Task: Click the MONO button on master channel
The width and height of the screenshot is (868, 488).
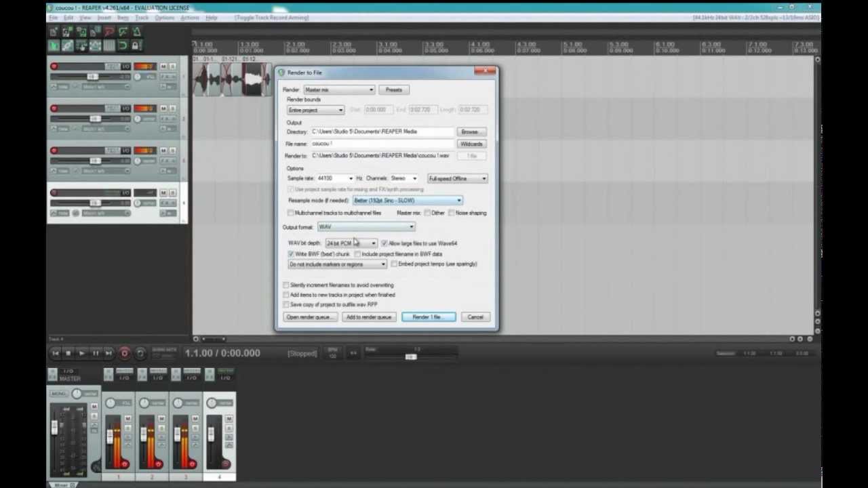Action: coord(58,394)
